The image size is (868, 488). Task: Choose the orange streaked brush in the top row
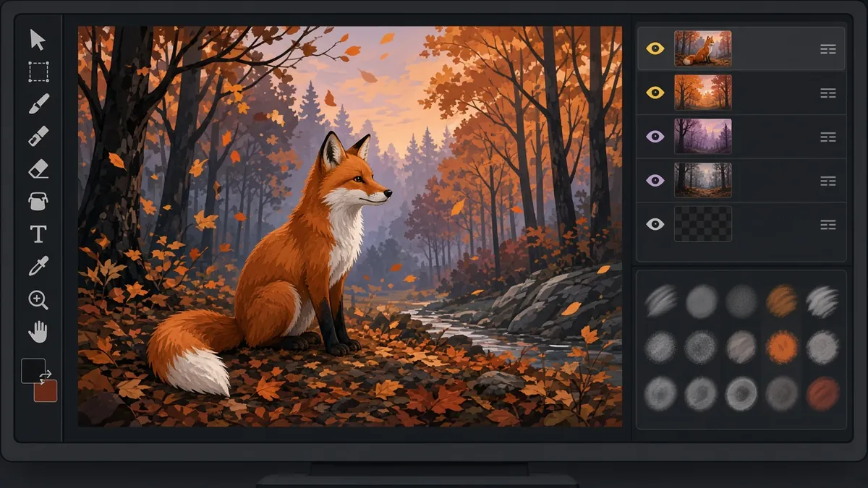(x=782, y=301)
